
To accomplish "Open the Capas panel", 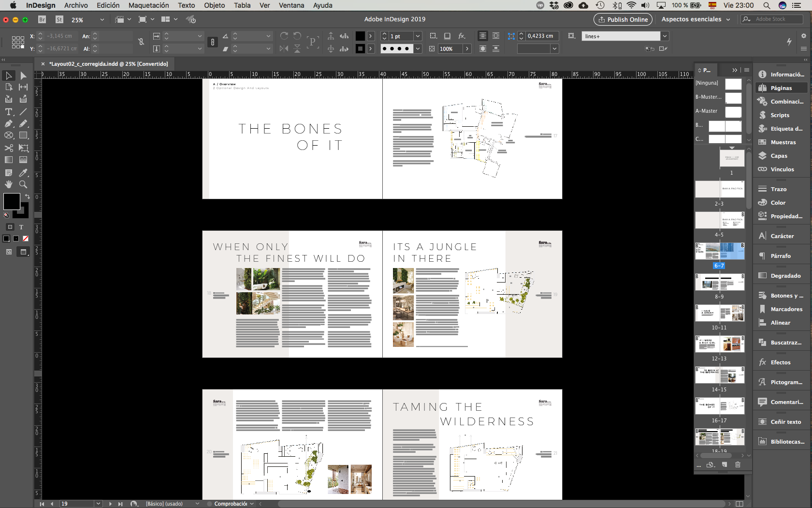I will (x=779, y=156).
